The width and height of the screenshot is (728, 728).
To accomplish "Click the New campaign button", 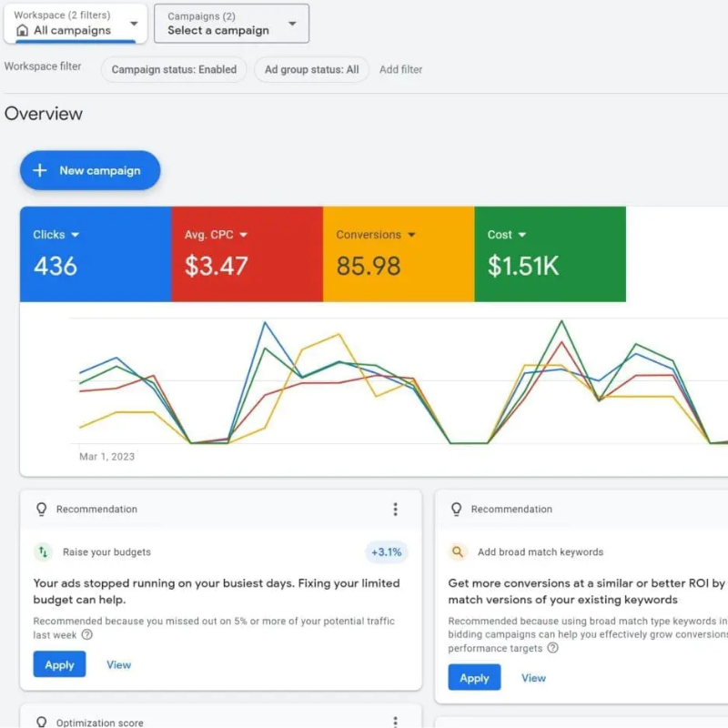I will 90,170.
